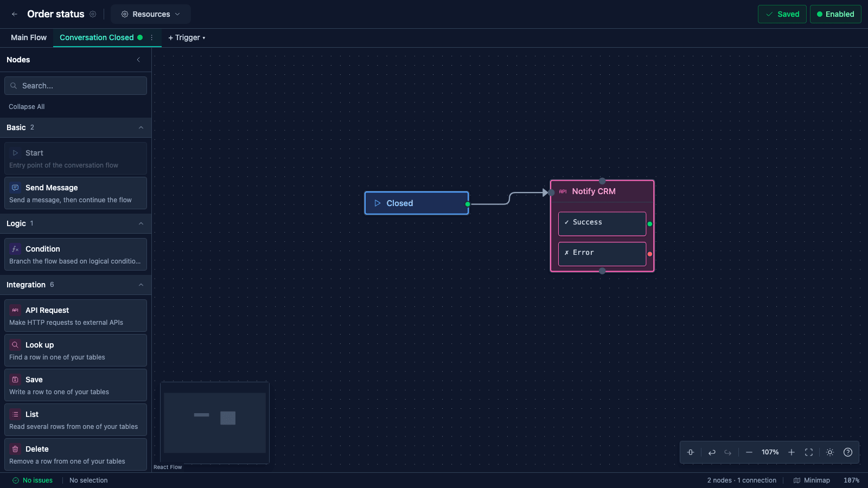Image resolution: width=868 pixels, height=488 pixels.
Task: Click the API Request node icon
Action: (15, 310)
